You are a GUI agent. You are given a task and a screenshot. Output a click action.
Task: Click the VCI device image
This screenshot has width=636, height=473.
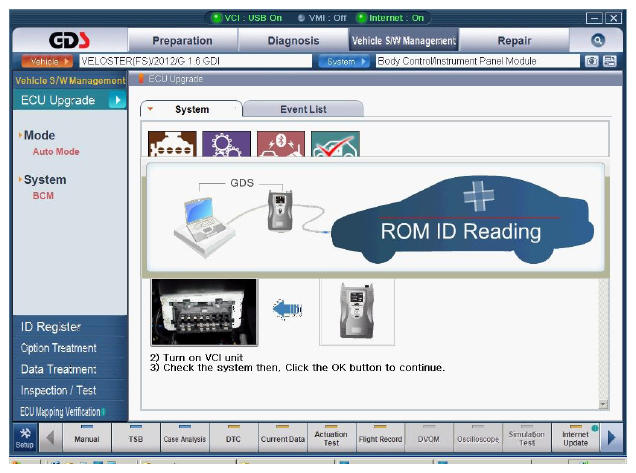click(357, 311)
